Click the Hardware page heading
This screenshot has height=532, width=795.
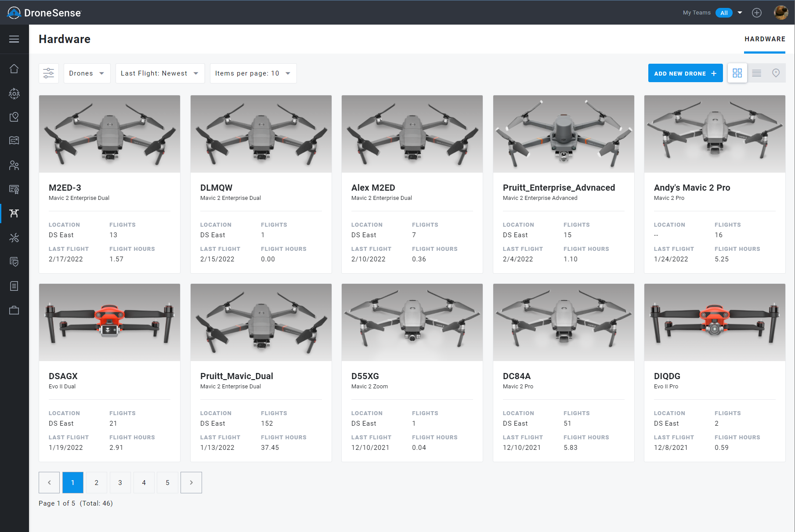[65, 39]
